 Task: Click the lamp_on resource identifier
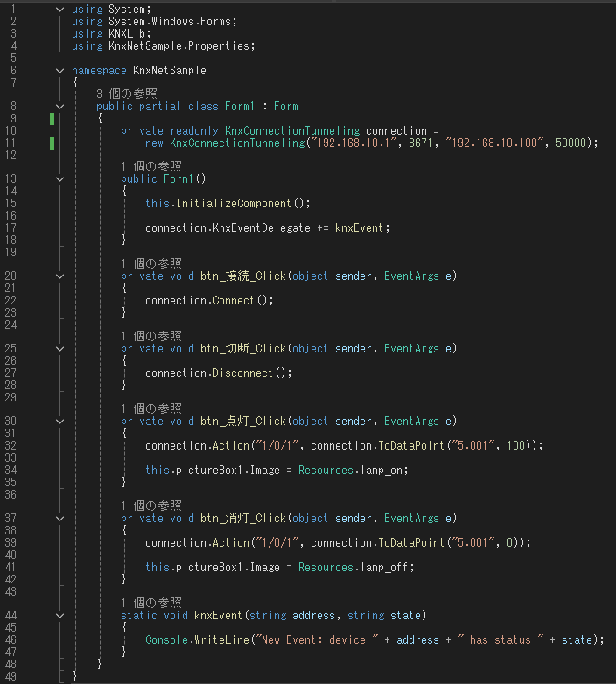pos(378,470)
